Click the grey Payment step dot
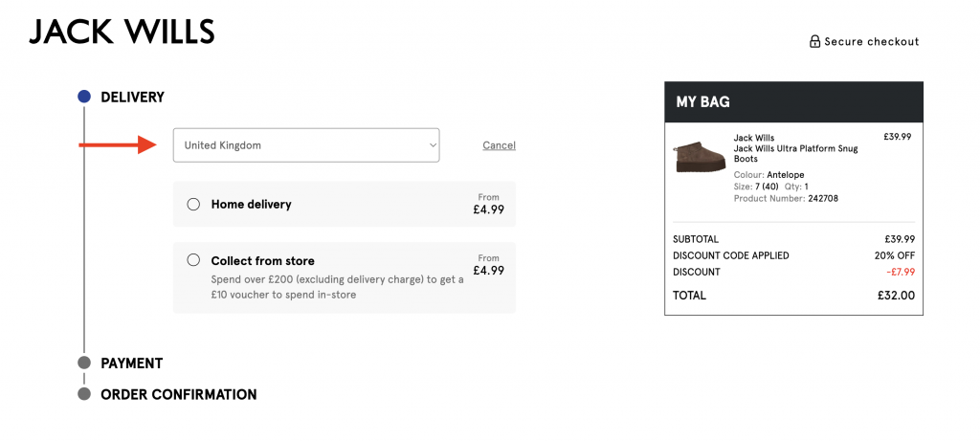980x441 pixels. coord(84,363)
